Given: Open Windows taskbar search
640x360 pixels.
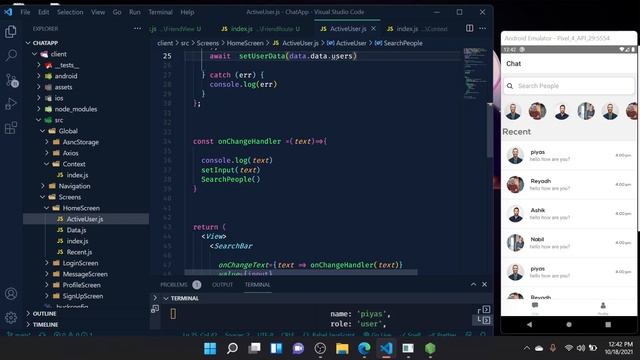Looking at the screenshot, I should (232, 349).
